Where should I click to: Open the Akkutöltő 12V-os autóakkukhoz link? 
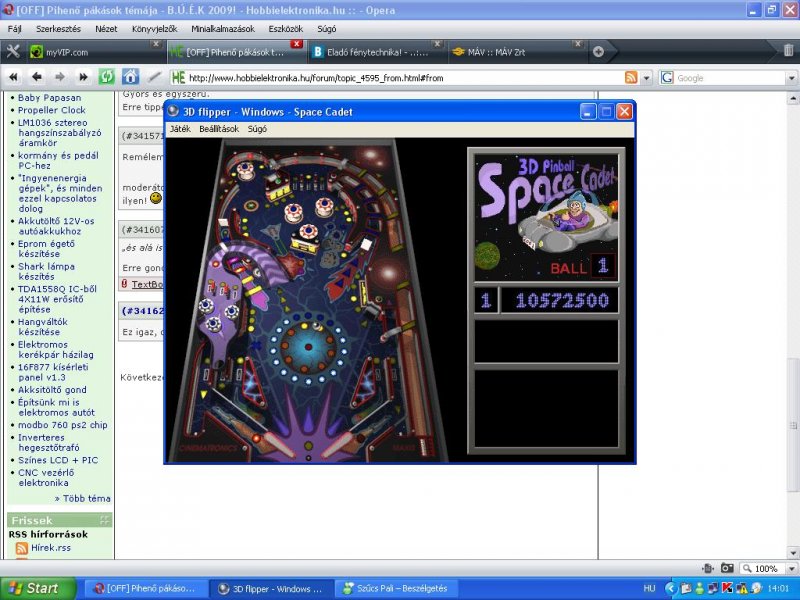click(56, 226)
